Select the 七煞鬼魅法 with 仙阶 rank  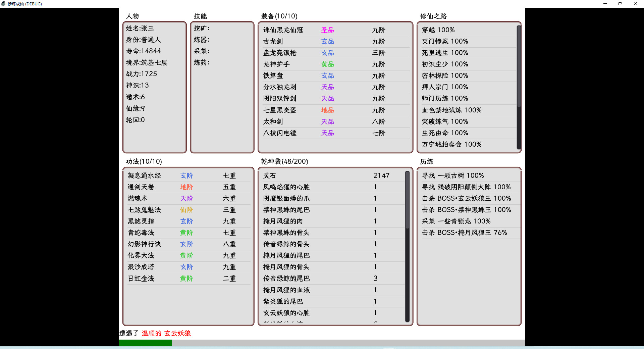[x=144, y=210]
